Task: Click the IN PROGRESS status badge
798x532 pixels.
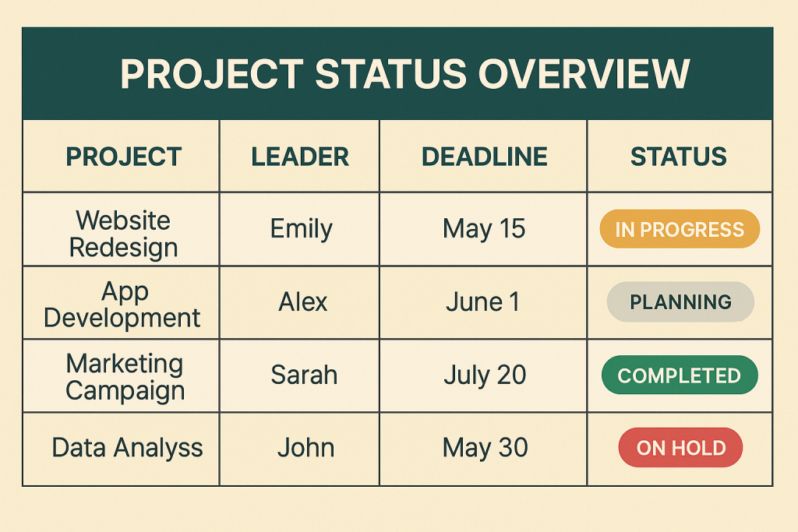Action: (x=680, y=229)
